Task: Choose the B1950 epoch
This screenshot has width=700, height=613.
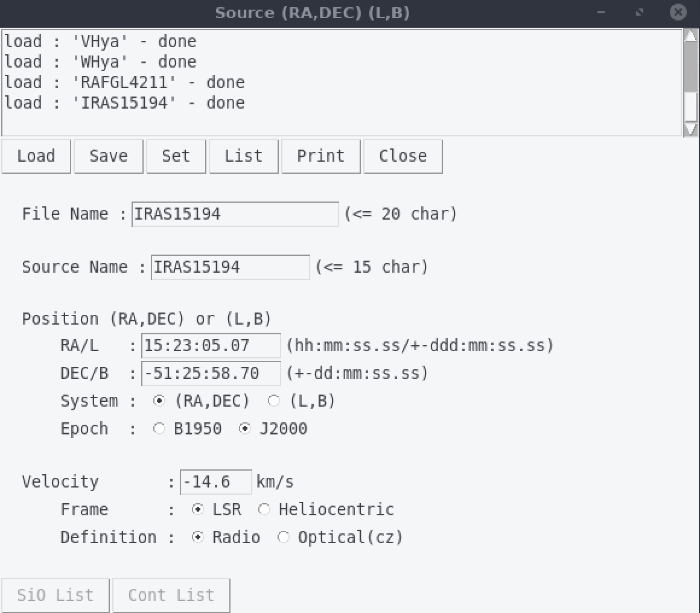Action: tap(159, 429)
